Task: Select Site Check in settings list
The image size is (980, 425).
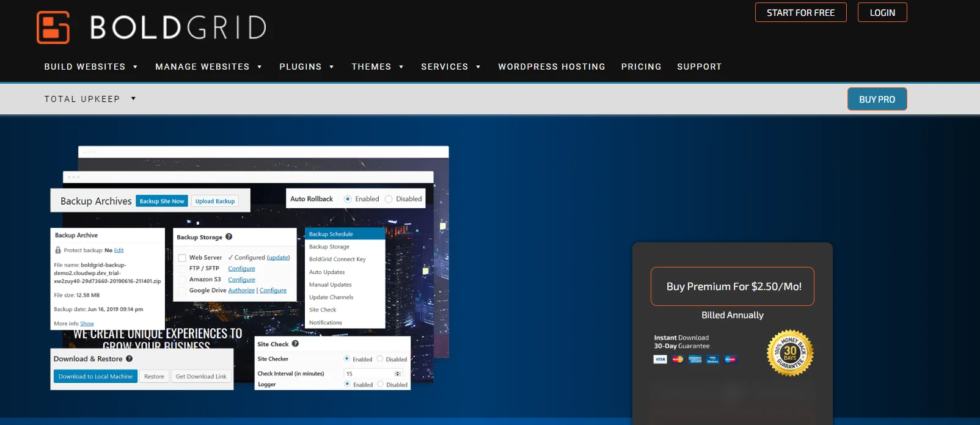Action: tap(345, 310)
